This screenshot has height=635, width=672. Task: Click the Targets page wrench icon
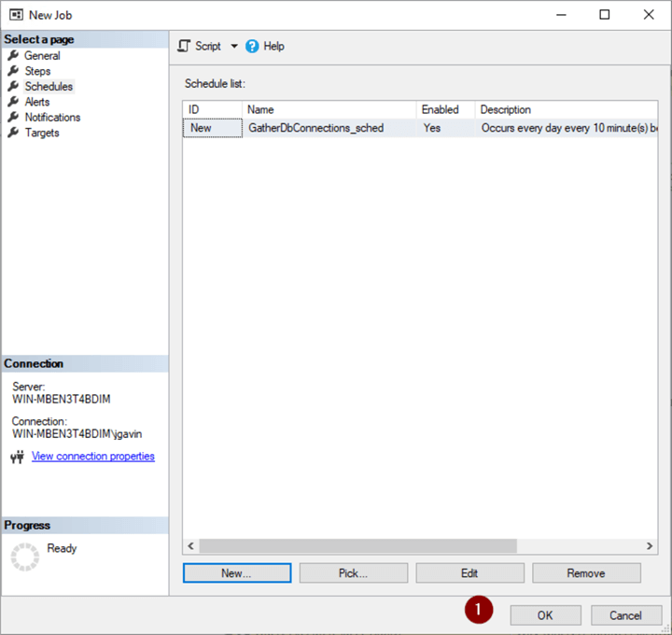[13, 133]
